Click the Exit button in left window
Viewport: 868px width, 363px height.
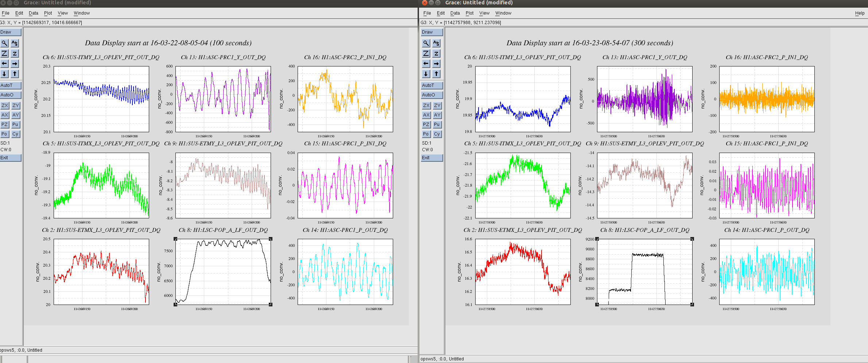pyautogui.click(x=11, y=158)
